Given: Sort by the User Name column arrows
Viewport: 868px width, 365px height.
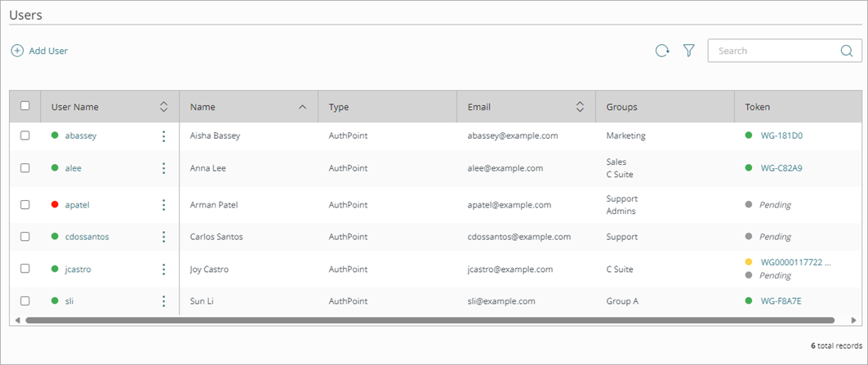Looking at the screenshot, I should tap(163, 107).
